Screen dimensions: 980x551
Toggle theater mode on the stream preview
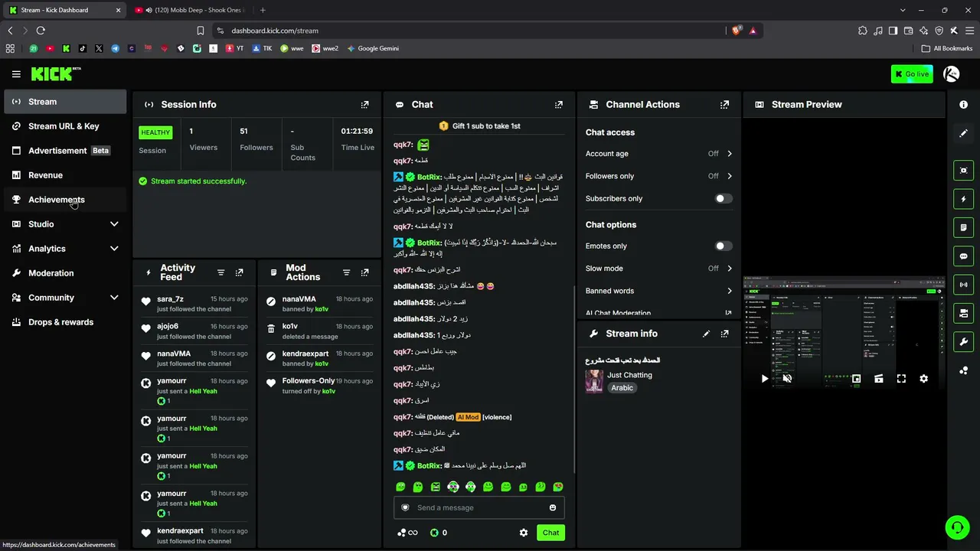878,378
